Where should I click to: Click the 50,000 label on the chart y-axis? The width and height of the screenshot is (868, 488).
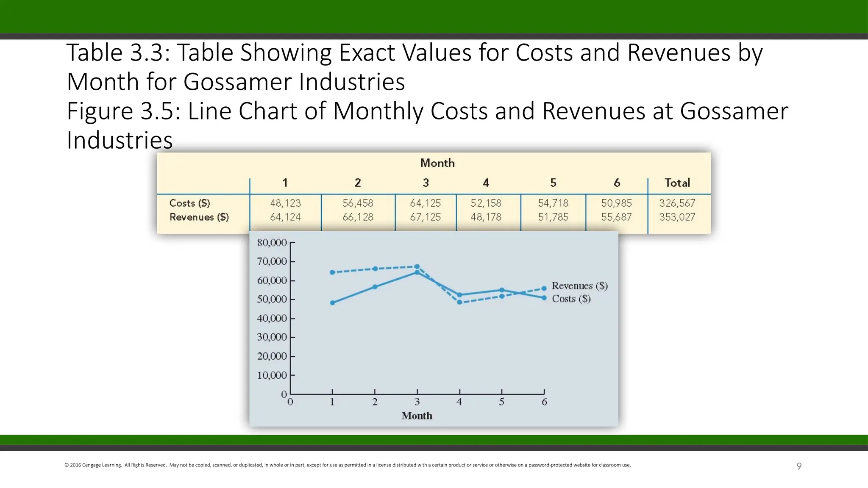[x=272, y=299]
